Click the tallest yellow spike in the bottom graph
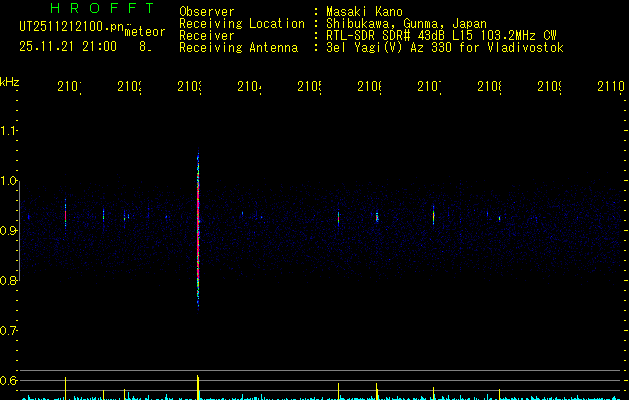The width and height of the screenshot is (629, 400). click(198, 387)
